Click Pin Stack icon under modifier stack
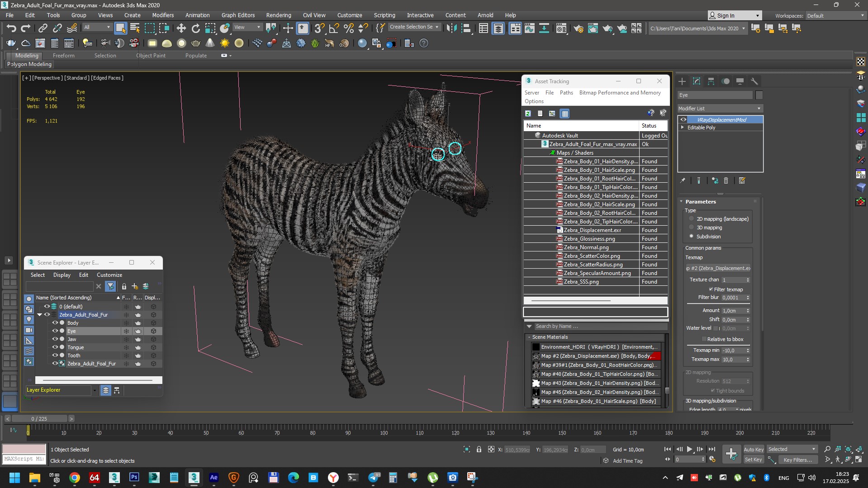Image resolution: width=868 pixels, height=488 pixels. point(683,180)
